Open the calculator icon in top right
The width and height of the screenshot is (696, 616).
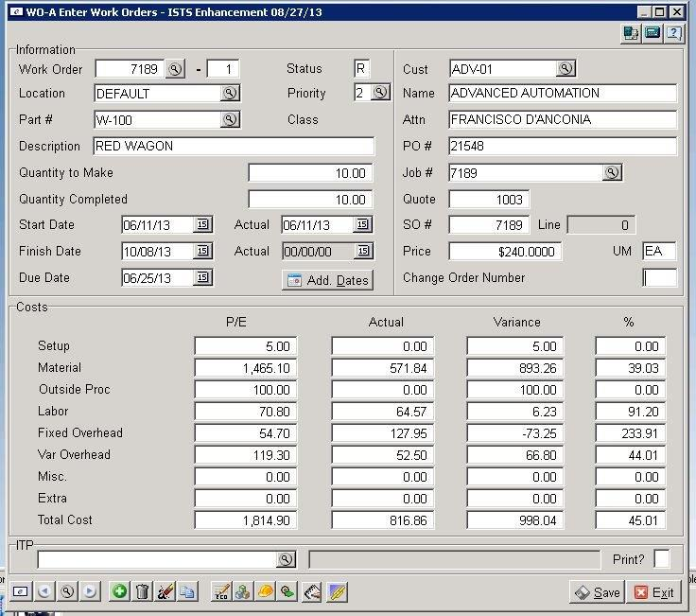652,33
